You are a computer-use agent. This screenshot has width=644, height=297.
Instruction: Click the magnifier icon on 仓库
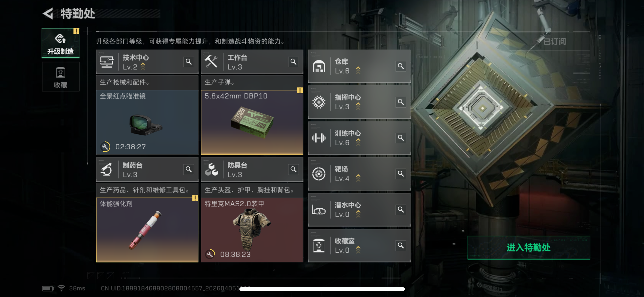tap(401, 66)
